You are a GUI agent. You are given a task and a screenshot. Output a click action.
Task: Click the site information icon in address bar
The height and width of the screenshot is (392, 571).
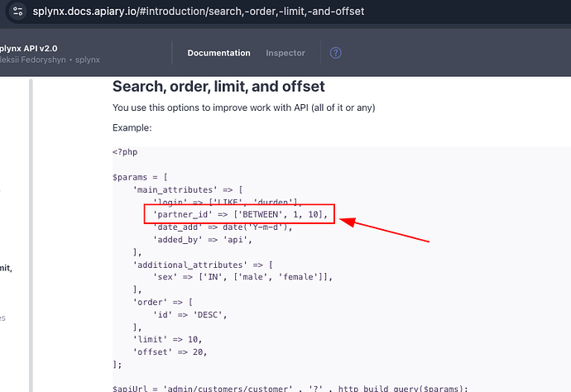click(13, 12)
